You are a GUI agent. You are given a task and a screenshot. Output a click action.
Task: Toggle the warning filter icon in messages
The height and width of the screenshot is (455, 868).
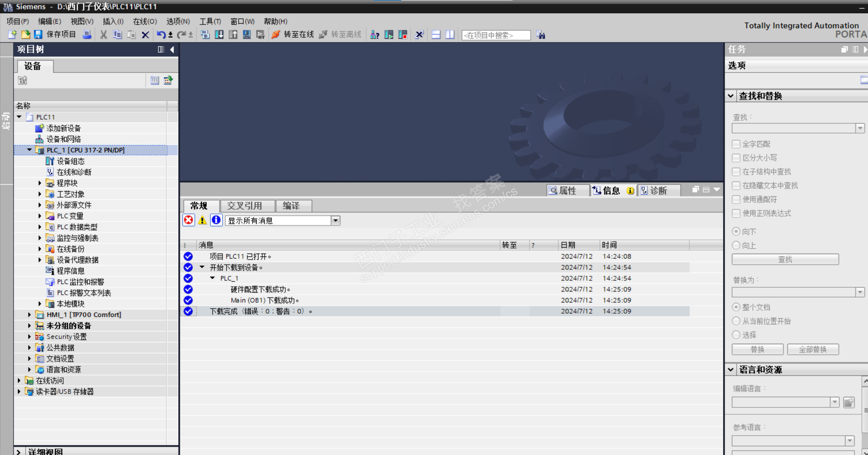pos(202,220)
